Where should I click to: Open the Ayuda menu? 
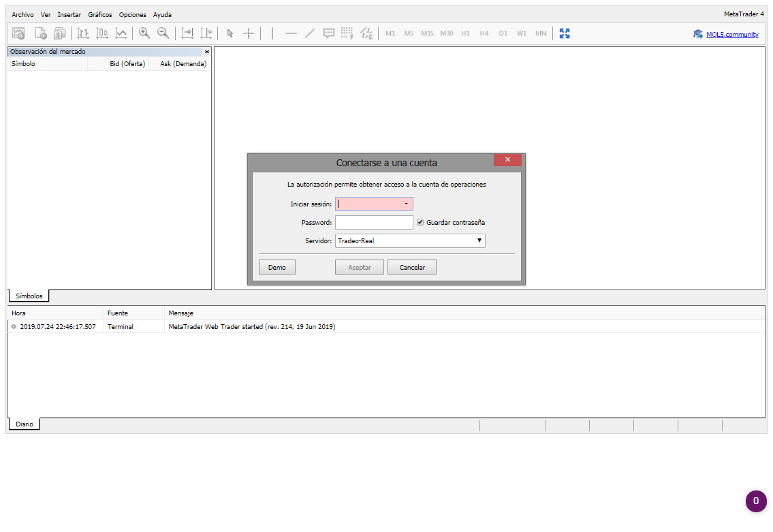point(162,15)
